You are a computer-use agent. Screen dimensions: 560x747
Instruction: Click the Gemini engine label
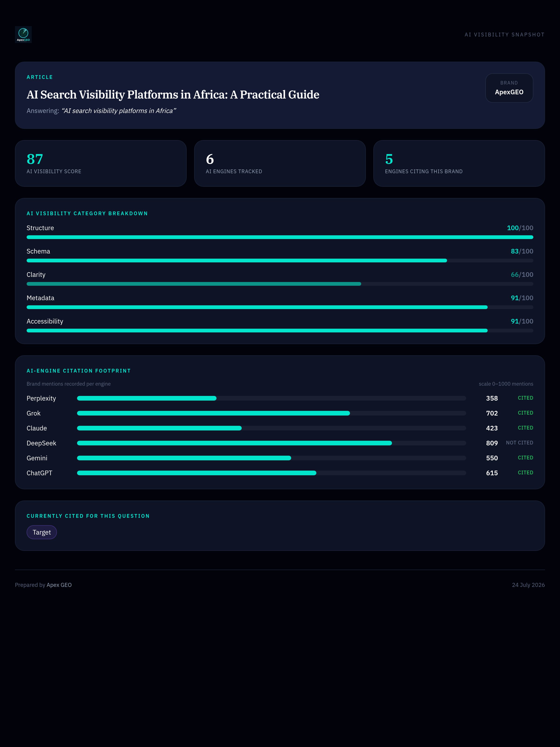coord(37,458)
